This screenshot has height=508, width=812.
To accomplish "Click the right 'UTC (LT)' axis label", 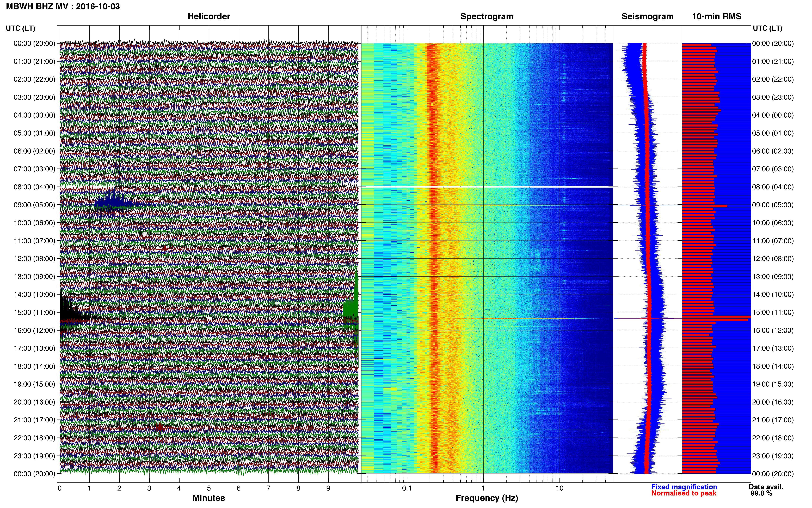I will [767, 28].
